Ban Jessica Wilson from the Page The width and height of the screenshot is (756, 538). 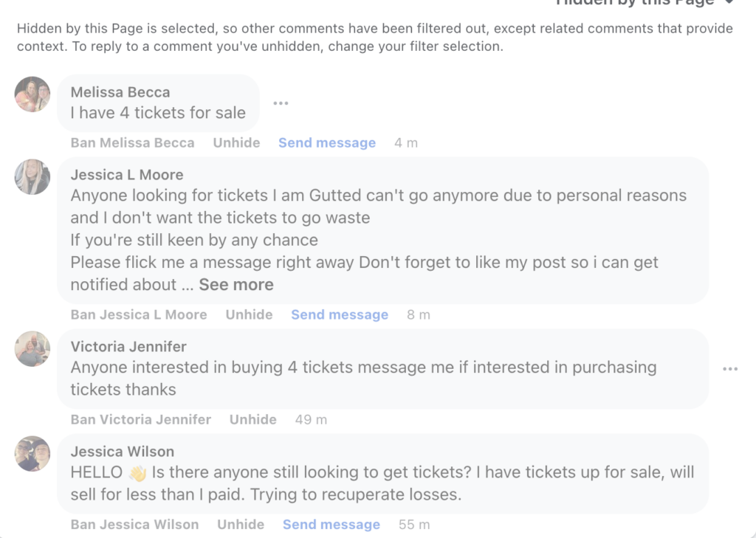[x=134, y=525]
